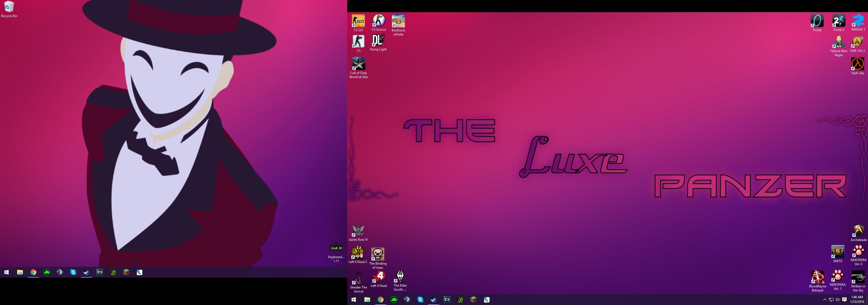Viewport: 868px width, 305px height.
Task: Open TeamSpeak from the right monitor taskbar
Action: 407,300
